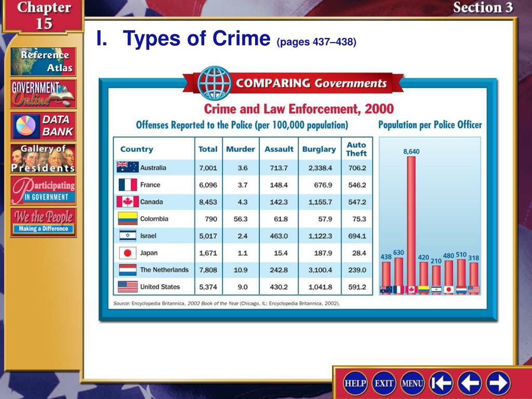This screenshot has width=532, height=399.
Task: Click Israel's auto theft value 694.1
Action: coord(357,236)
